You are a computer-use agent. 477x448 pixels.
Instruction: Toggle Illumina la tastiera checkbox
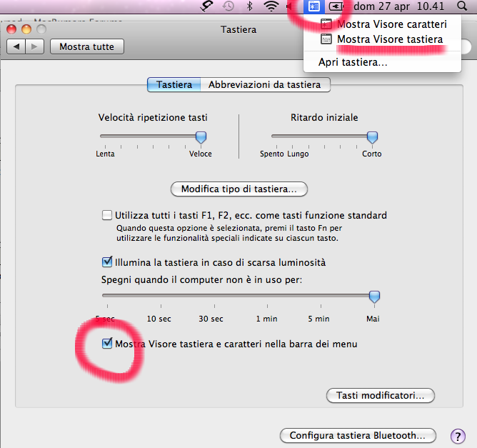point(107,262)
